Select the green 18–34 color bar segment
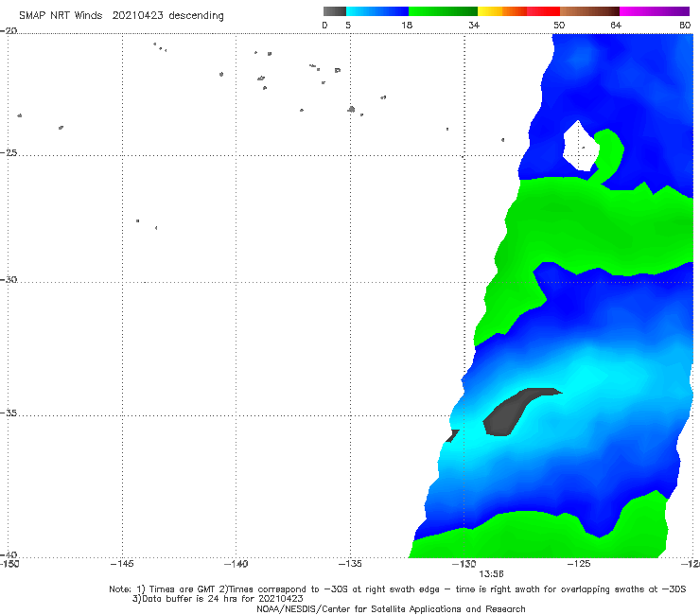The image size is (700, 615). (443, 11)
